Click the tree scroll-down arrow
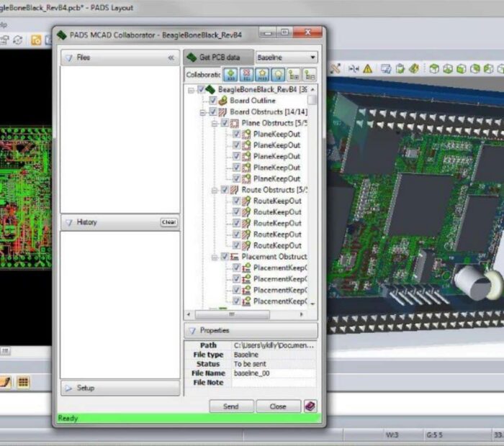 click(312, 304)
